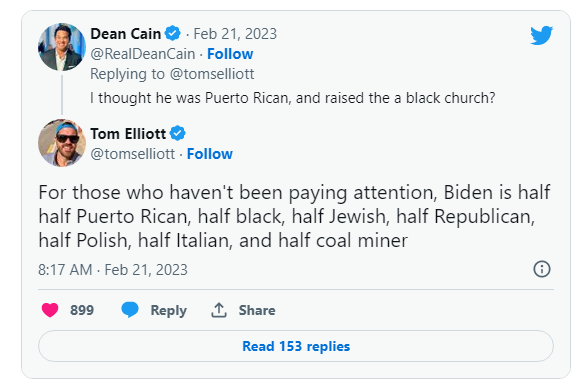Screen dimensions: 584x391
Task: Click the Twitter bird logo
Action: pyautogui.click(x=542, y=35)
